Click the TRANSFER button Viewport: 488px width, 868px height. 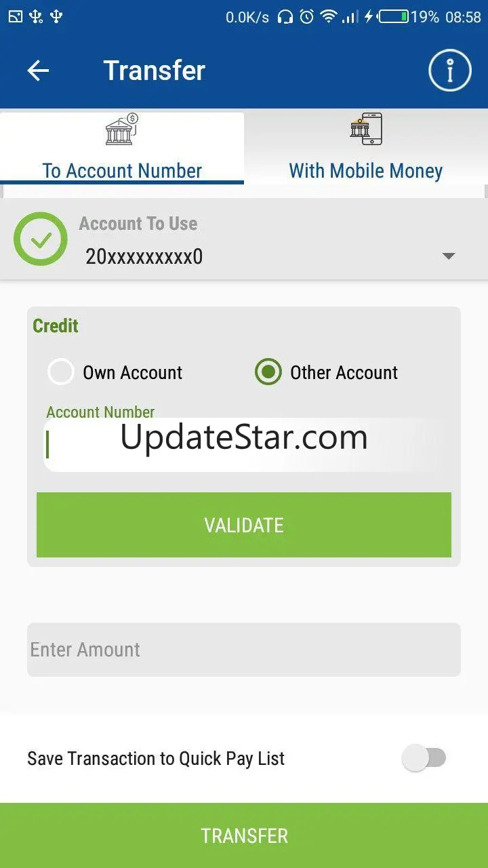(244, 835)
